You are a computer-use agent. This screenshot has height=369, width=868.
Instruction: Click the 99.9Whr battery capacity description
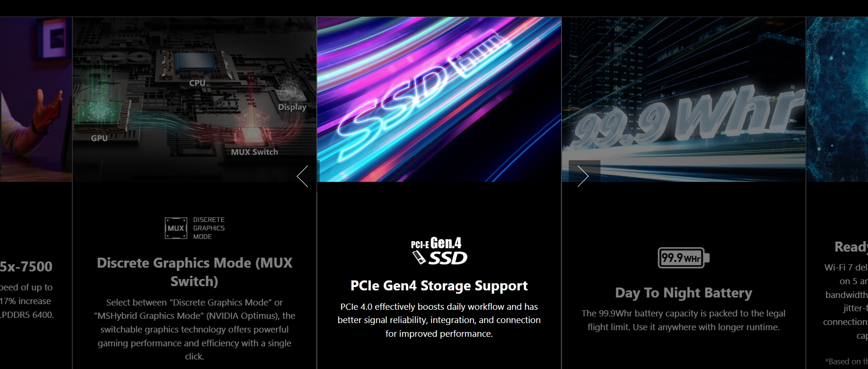click(683, 320)
